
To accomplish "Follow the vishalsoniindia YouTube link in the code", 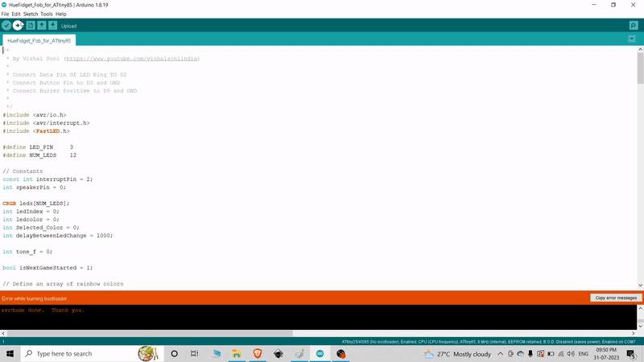I will click(x=131, y=59).
